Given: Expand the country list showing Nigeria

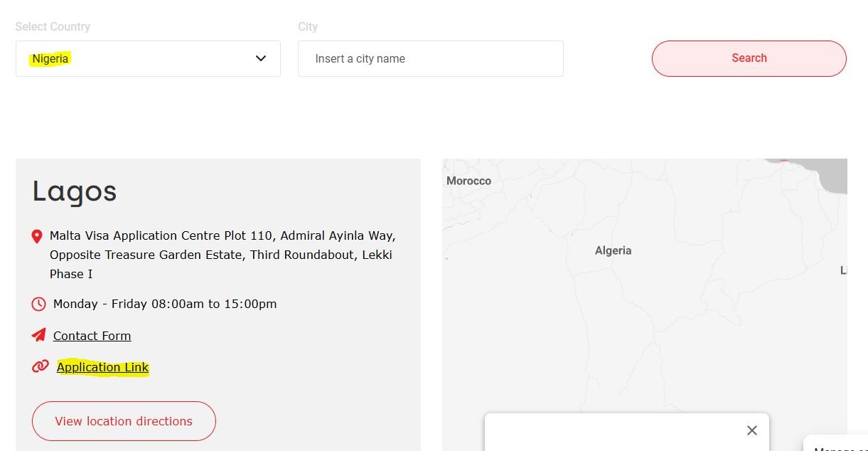Looking at the screenshot, I should (x=148, y=58).
